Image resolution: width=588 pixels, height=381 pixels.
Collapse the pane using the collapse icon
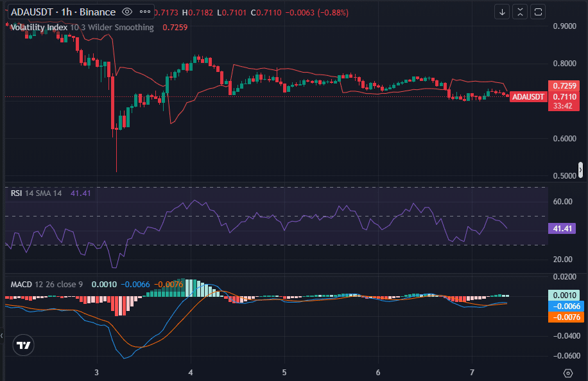[519, 12]
